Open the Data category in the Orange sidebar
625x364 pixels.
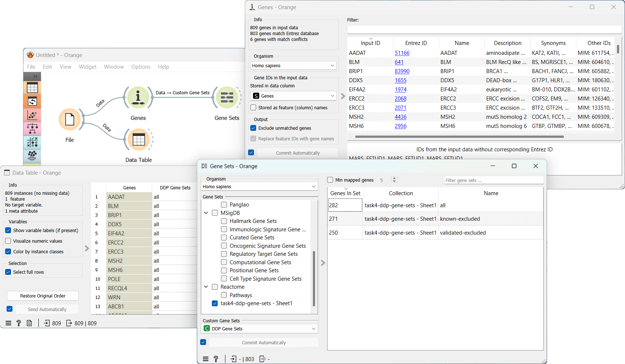click(32, 88)
